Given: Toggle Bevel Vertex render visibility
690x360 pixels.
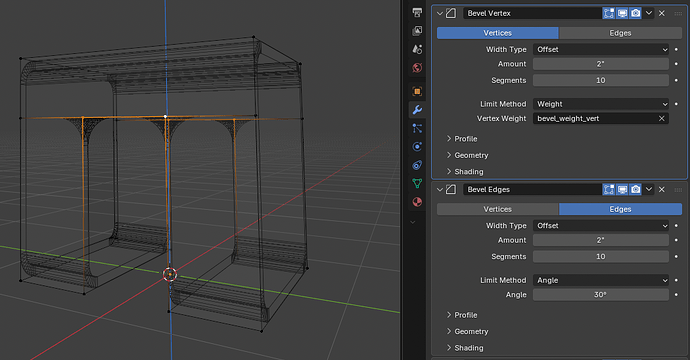Looking at the screenshot, I should click(x=635, y=13).
